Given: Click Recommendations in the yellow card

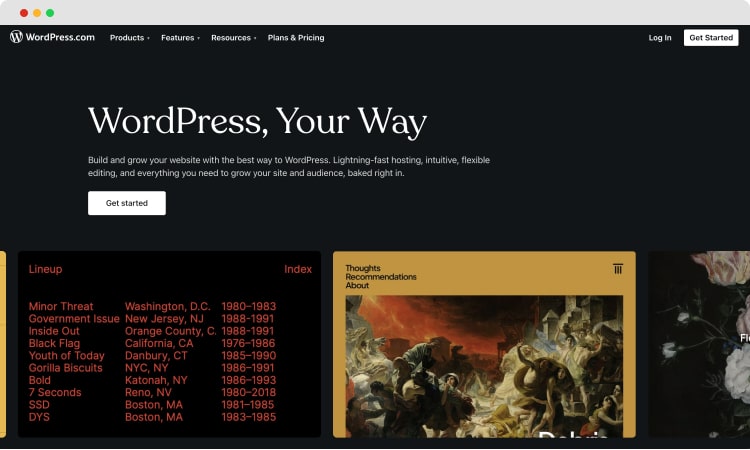Looking at the screenshot, I should coord(381,276).
